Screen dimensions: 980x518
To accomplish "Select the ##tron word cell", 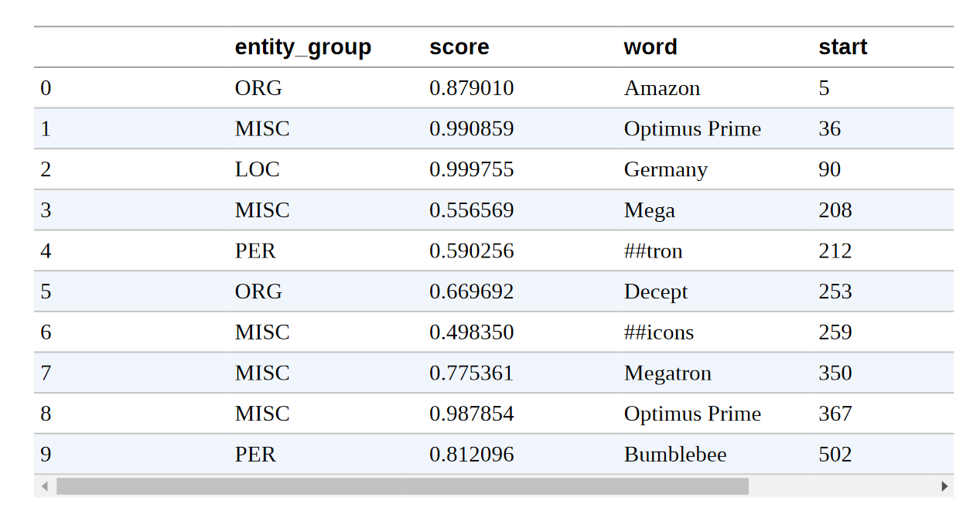I will (x=654, y=251).
